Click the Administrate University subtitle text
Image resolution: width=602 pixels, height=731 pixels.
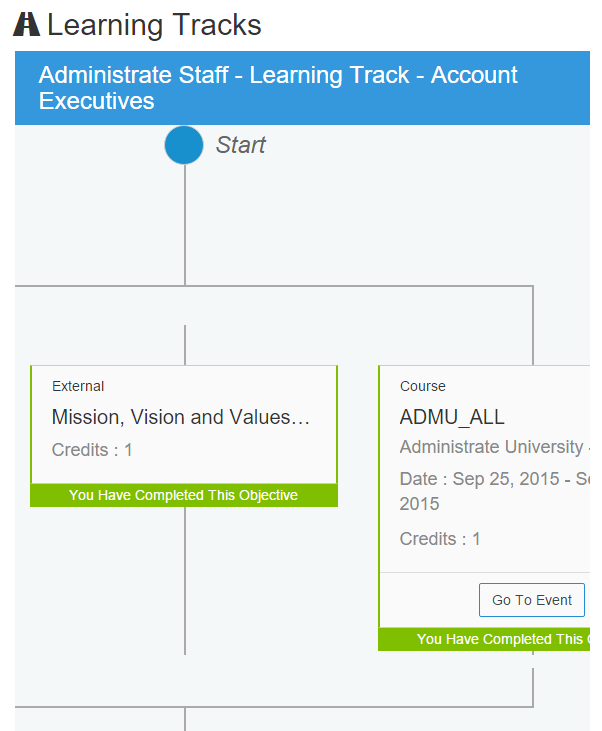tap(491, 447)
